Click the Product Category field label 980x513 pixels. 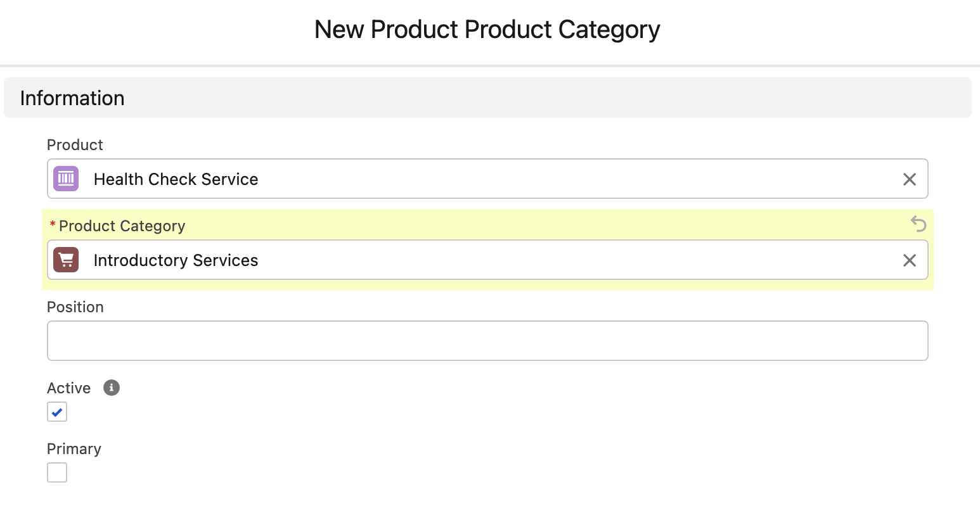(x=122, y=226)
